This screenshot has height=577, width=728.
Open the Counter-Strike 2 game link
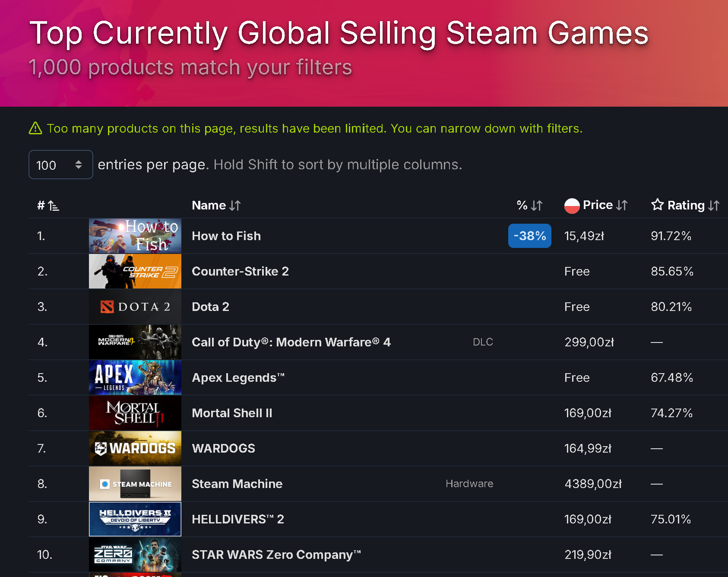[240, 271]
